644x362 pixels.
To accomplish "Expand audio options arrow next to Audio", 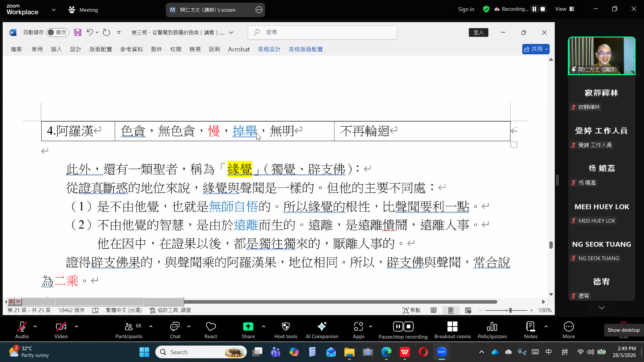I will 35,326.
